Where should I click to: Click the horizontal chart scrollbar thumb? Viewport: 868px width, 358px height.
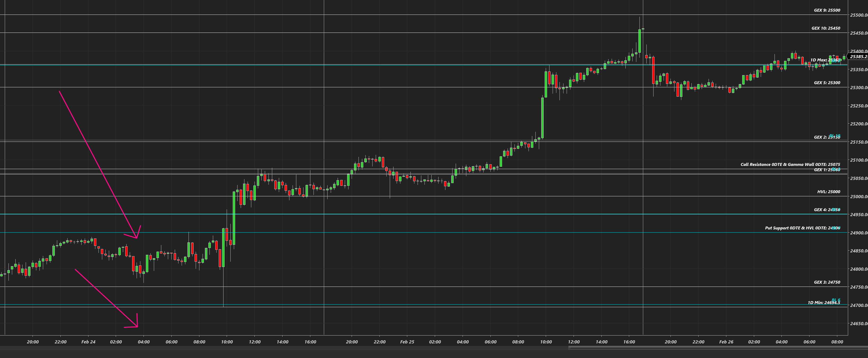(718, 348)
